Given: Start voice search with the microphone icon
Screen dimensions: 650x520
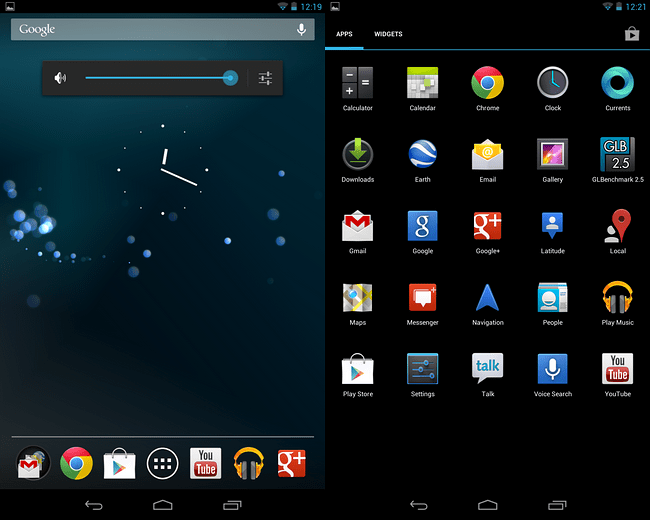Looking at the screenshot, I should (301, 29).
